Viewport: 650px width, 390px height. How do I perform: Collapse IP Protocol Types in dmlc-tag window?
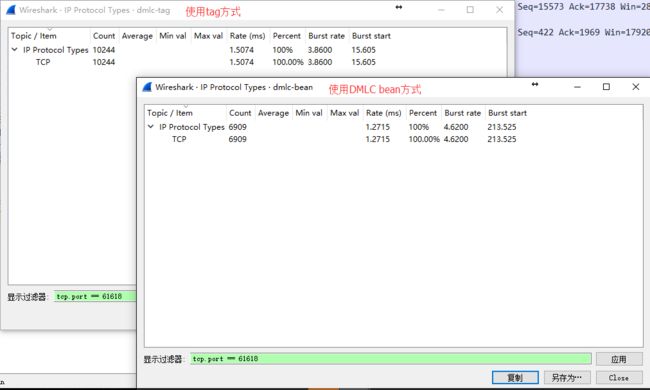click(15, 50)
